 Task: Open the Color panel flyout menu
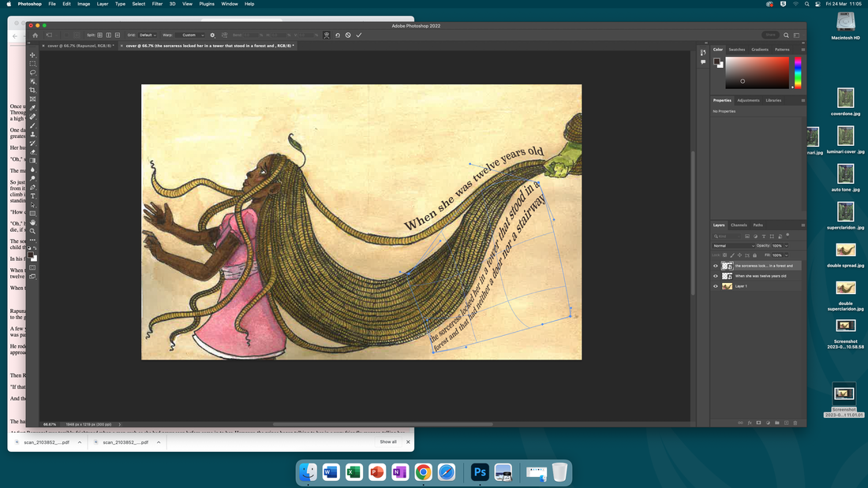point(803,49)
